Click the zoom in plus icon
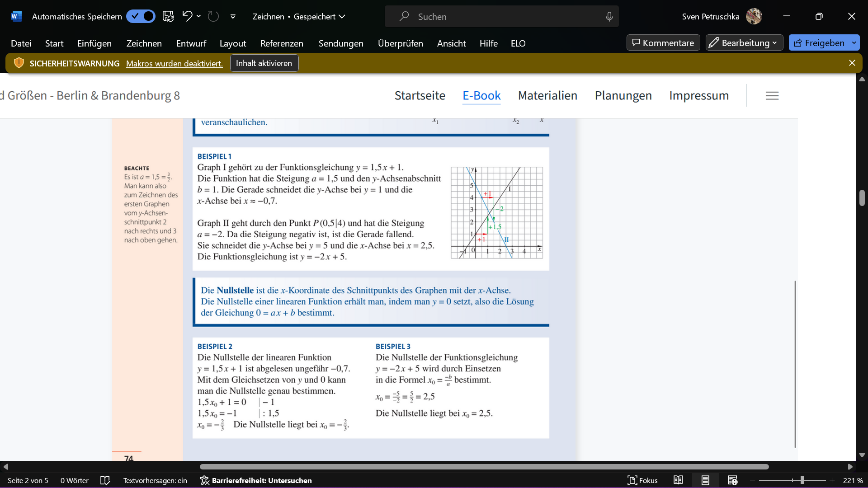 832,480
